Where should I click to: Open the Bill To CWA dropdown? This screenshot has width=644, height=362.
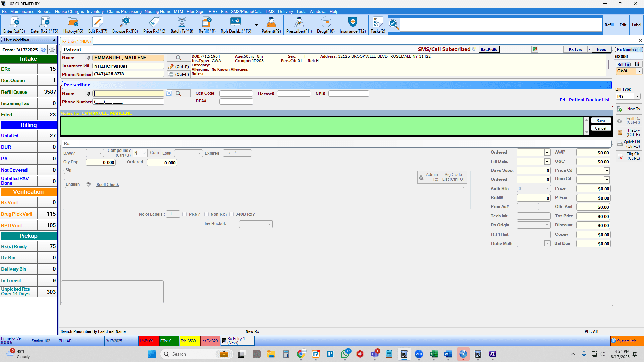[x=639, y=71]
